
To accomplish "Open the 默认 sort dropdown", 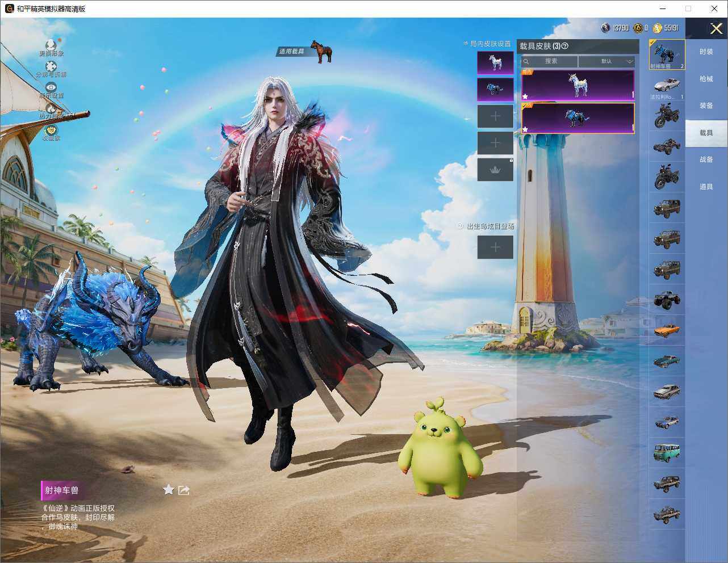I will pos(606,61).
